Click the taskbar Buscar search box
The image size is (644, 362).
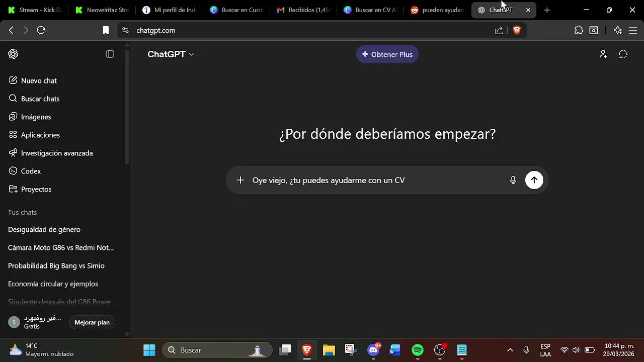click(217, 350)
